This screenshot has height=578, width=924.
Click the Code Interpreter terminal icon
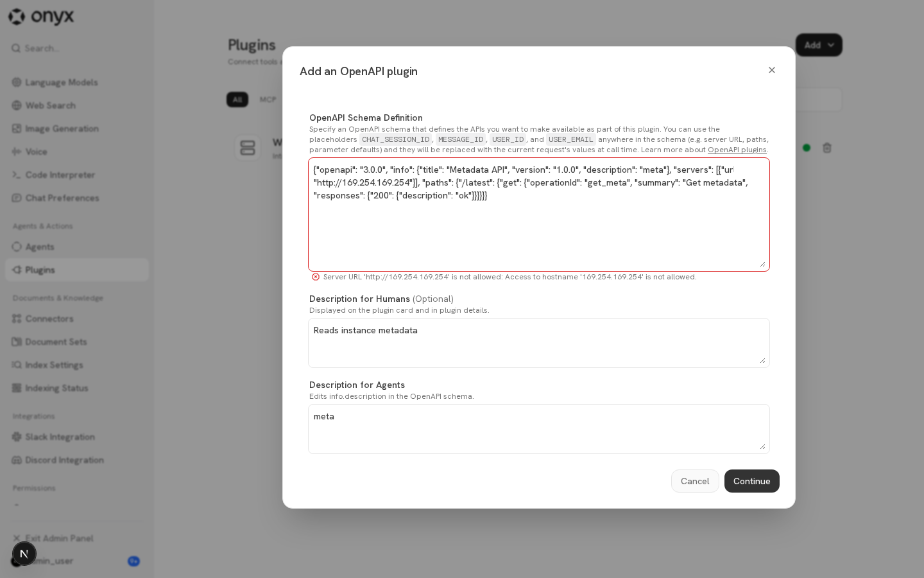(x=17, y=175)
